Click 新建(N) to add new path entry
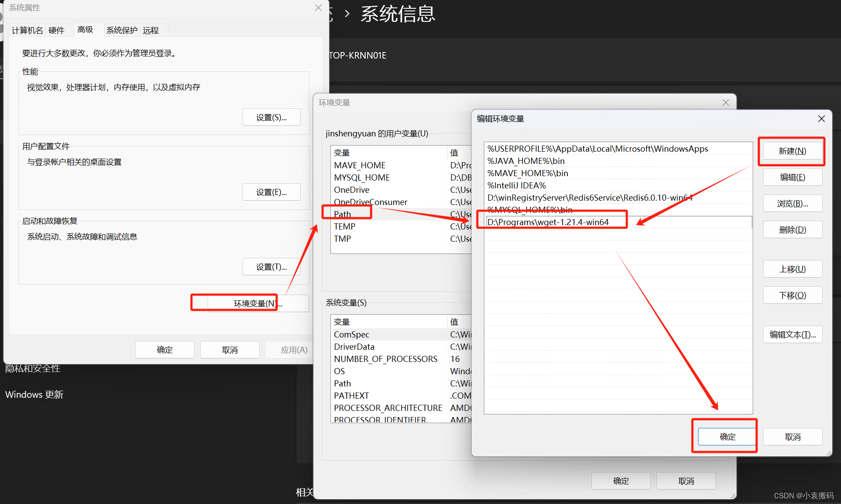Viewport: 841px width, 504px height. click(x=792, y=151)
